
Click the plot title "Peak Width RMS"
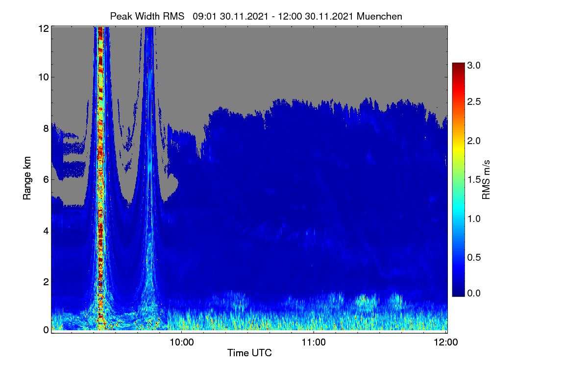[x=147, y=16]
